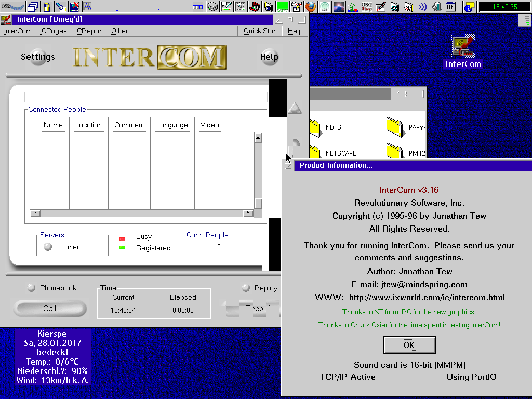Open the Help menu in menu bar
532x399 pixels.
click(x=295, y=31)
